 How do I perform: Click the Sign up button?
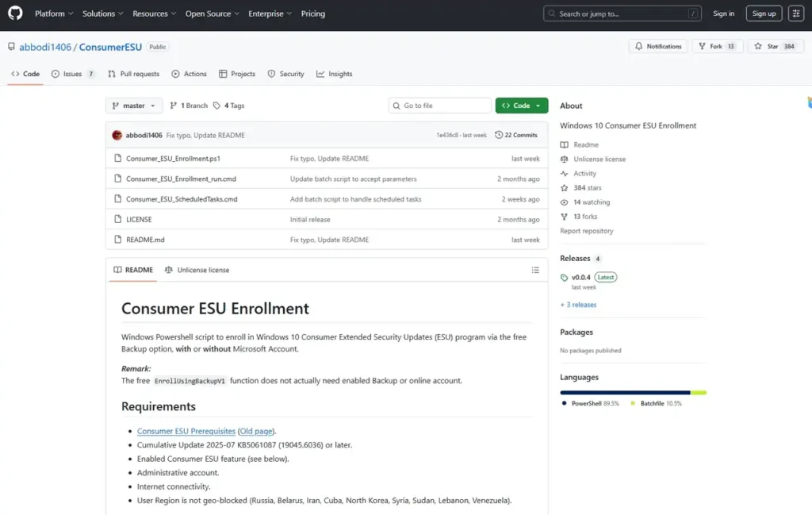pyautogui.click(x=764, y=13)
